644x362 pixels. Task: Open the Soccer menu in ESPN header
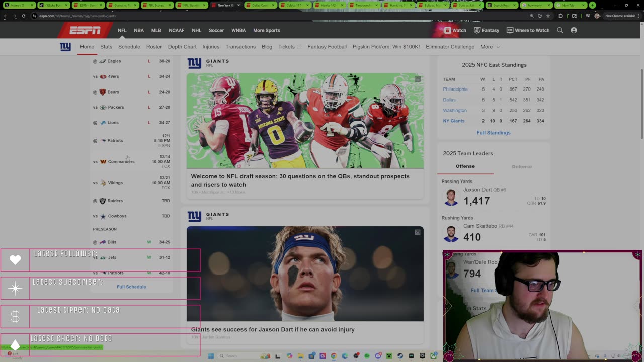click(216, 30)
